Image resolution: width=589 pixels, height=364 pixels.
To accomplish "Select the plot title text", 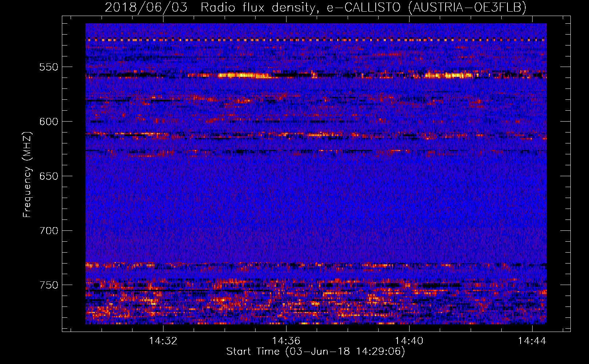I will coord(316,7).
